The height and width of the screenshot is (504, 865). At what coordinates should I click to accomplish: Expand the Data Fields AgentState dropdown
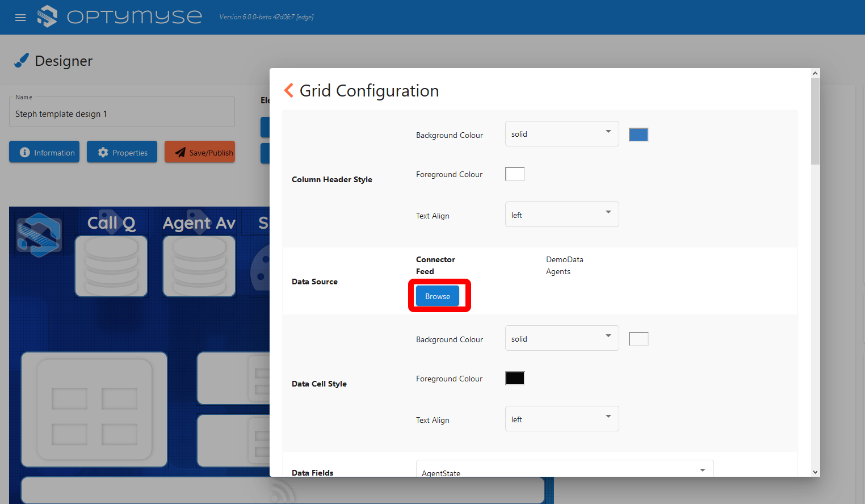(564, 471)
